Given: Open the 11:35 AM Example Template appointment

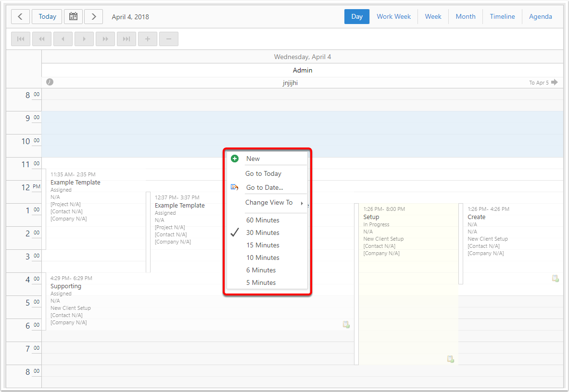Looking at the screenshot, I should 94,209.
